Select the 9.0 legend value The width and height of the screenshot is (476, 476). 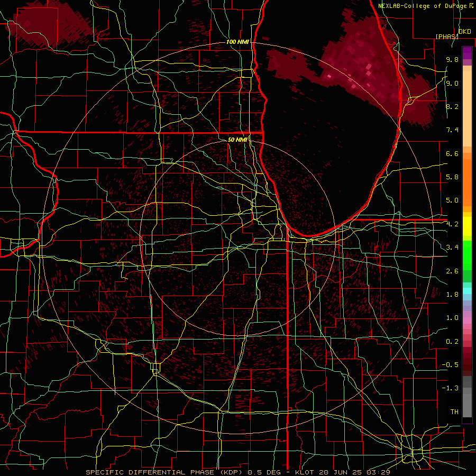point(452,83)
